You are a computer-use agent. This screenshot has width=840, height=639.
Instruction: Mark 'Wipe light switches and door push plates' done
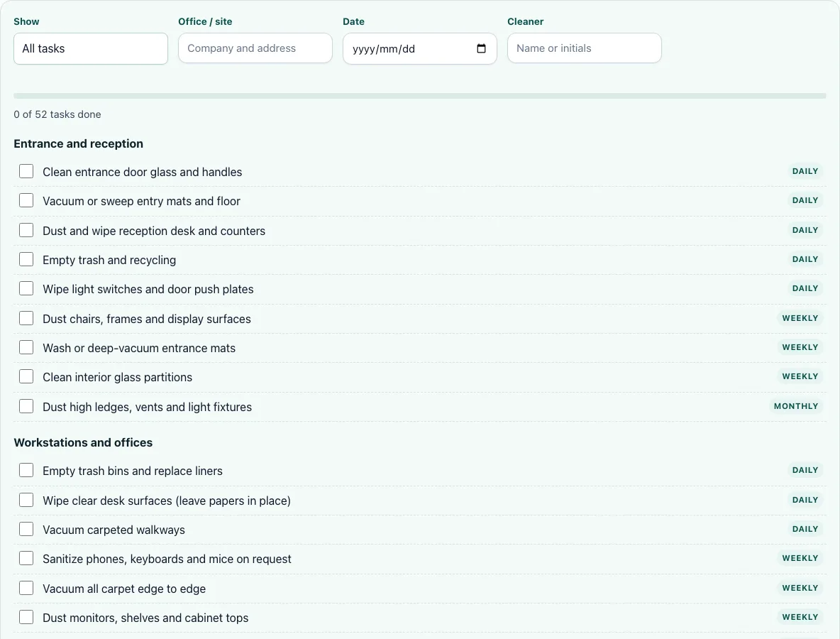(x=26, y=288)
